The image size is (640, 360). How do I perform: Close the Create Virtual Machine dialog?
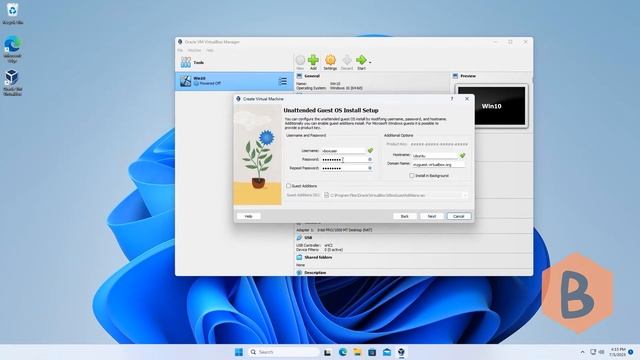coord(467,99)
